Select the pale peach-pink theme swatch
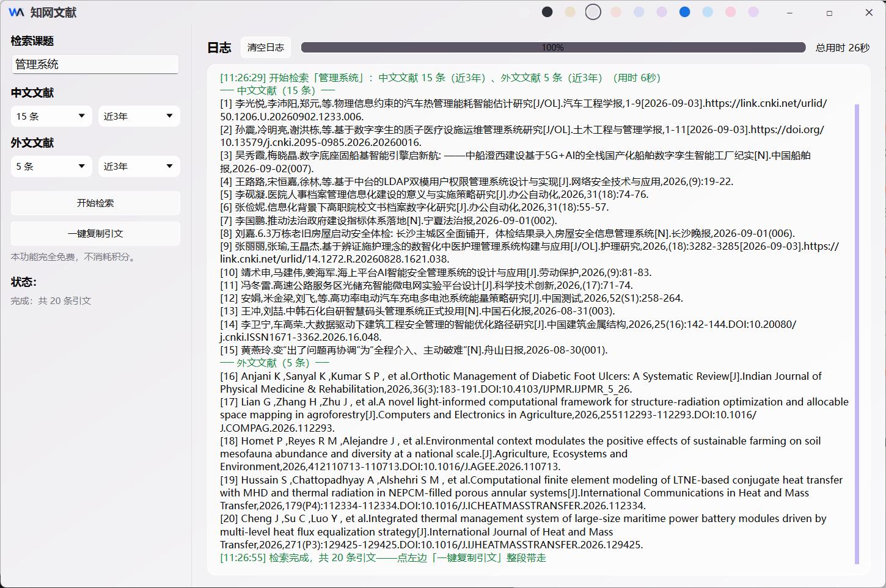The height and width of the screenshot is (588, 886). tap(616, 12)
